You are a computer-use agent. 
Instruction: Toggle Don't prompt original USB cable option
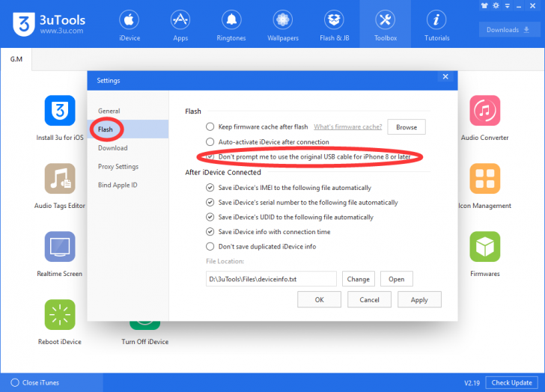(x=210, y=156)
